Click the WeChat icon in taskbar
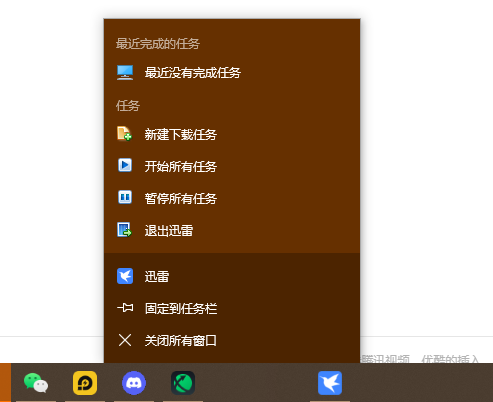493x402 pixels. 36,383
